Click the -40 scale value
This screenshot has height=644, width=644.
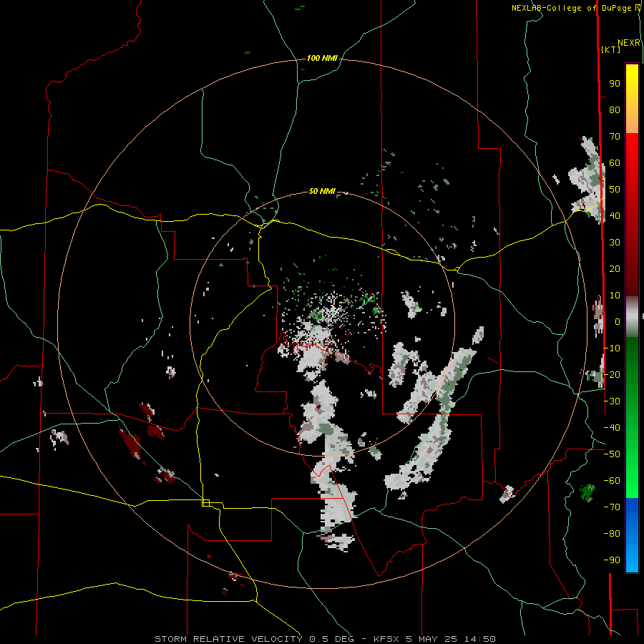point(612,428)
